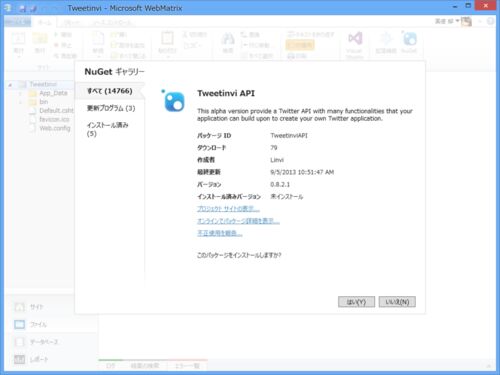The width and height of the screenshot is (500, 375).
Task: Open the Visual Studio ribbon icon
Action: (355, 38)
